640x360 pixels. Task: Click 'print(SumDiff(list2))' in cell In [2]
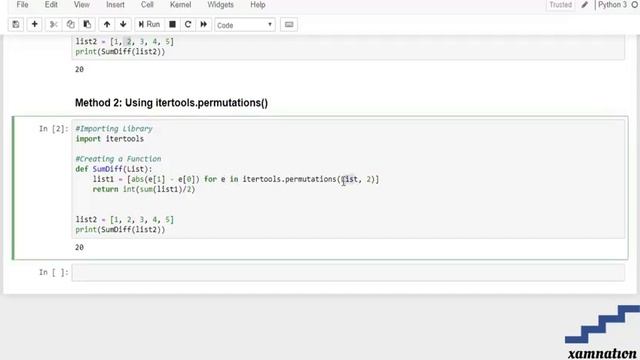click(x=120, y=229)
